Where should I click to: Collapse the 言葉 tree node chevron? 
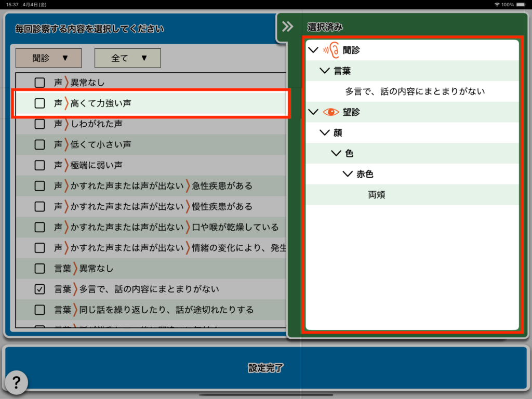click(325, 71)
